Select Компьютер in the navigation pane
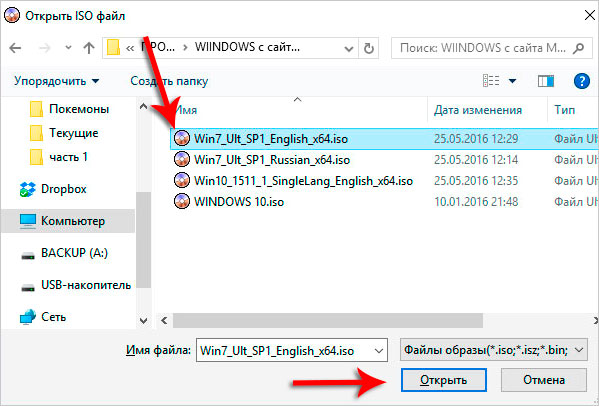 (x=68, y=221)
